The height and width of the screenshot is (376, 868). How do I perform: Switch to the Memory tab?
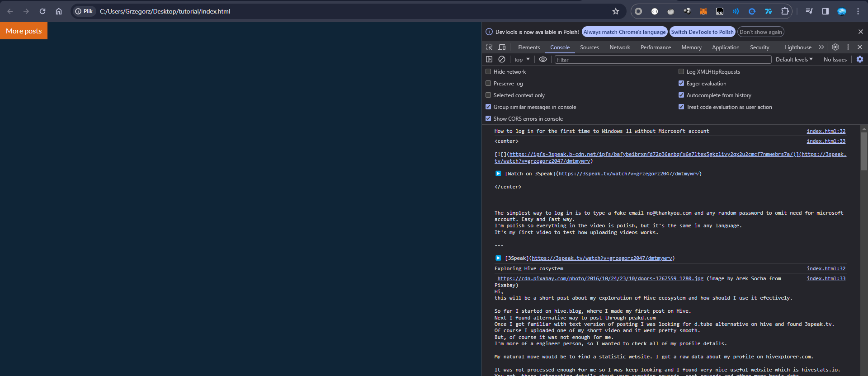(691, 47)
